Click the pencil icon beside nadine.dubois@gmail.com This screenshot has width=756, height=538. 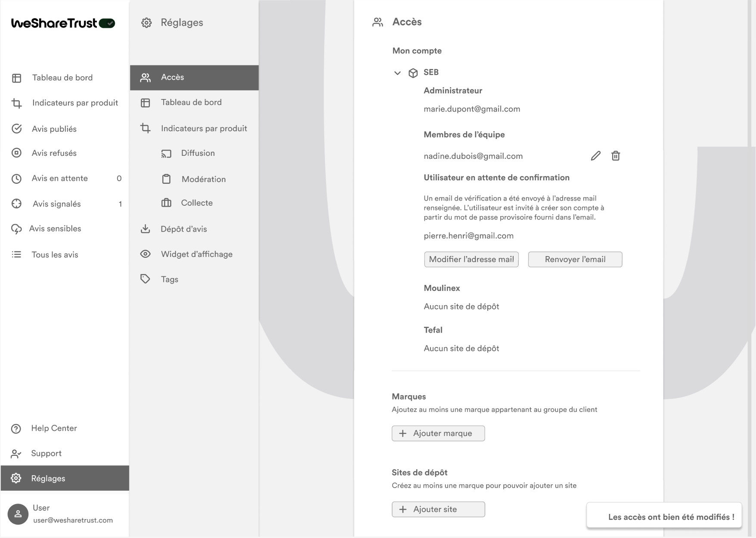(595, 156)
